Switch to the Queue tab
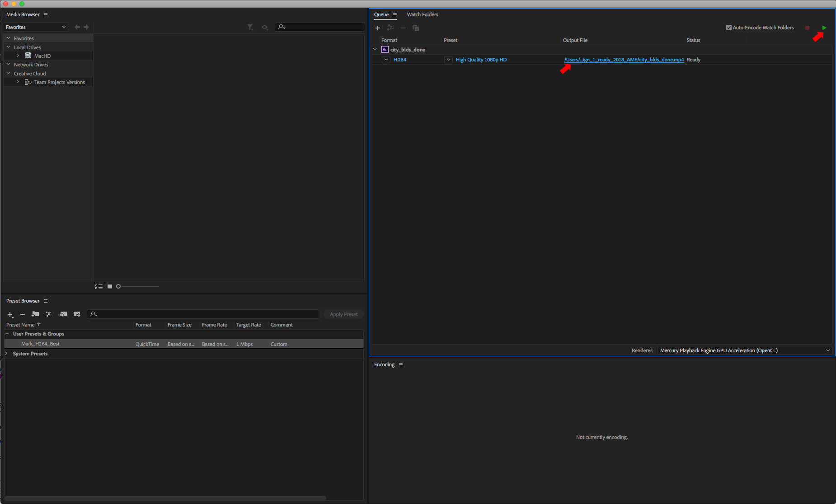This screenshot has width=836, height=504. (381, 15)
